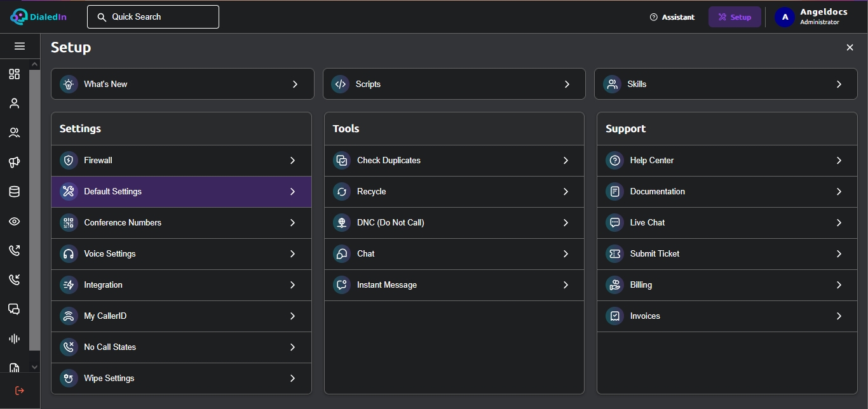This screenshot has width=868, height=409.
Task: Open the group users icon in sidebar
Action: click(x=14, y=133)
